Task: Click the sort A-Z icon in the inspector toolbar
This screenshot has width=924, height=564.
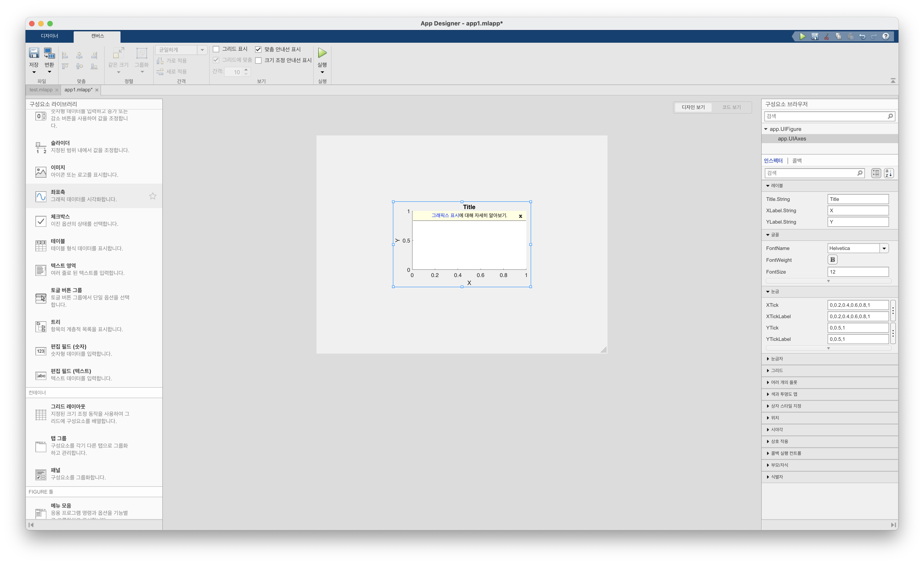Action: [889, 173]
